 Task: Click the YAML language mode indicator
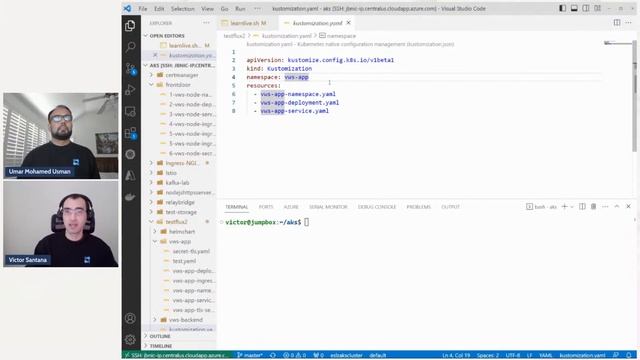pos(545,355)
